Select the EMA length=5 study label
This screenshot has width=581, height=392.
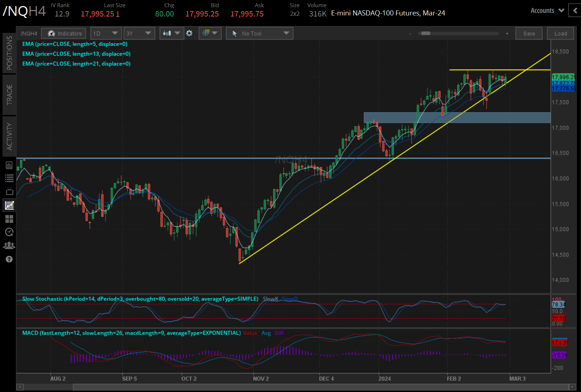[75, 44]
